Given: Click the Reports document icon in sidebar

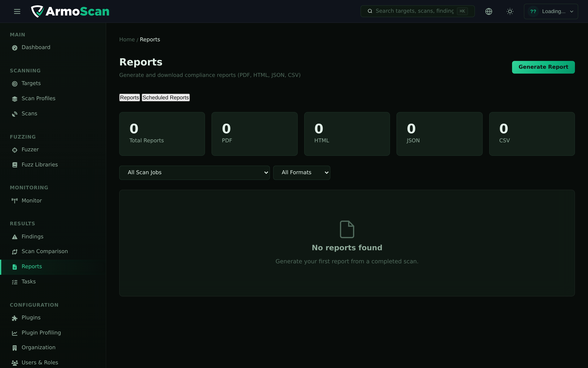Looking at the screenshot, I should point(14,267).
